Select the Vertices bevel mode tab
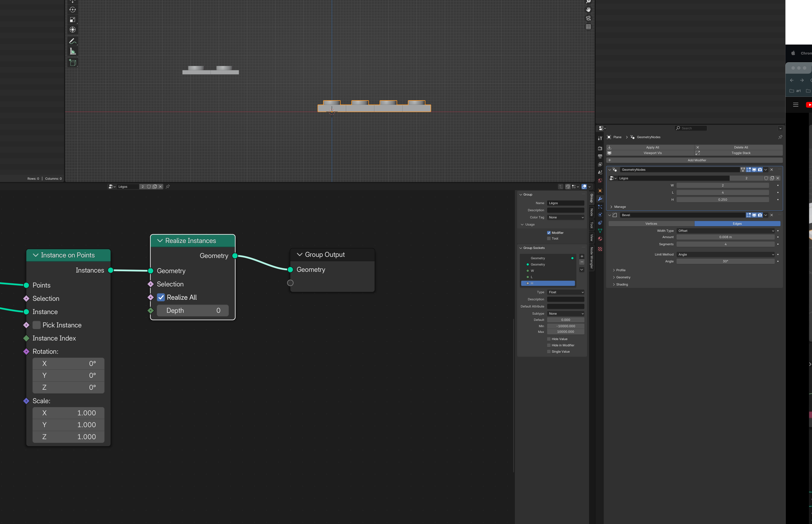 [x=652, y=224]
